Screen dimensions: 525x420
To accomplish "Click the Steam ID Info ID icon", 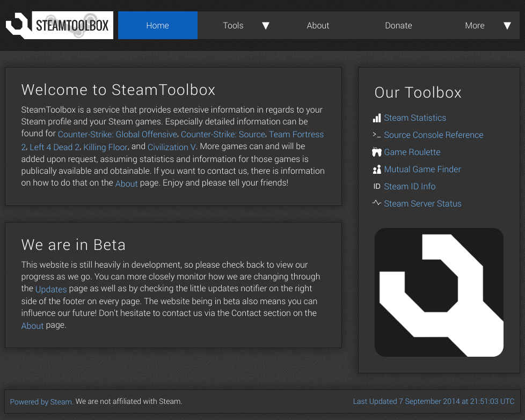I will [377, 187].
